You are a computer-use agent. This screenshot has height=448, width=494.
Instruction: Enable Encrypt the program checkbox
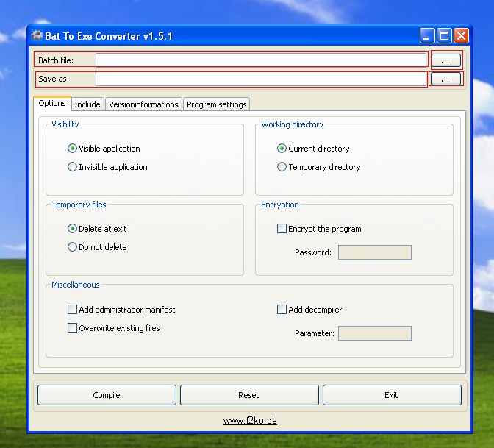[x=319, y=229]
